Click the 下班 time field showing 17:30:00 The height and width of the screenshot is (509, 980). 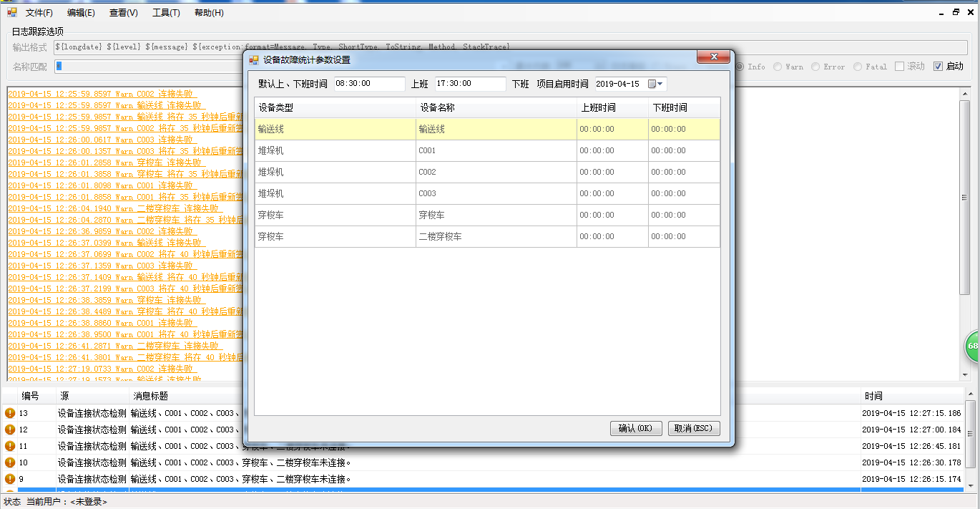(x=471, y=84)
